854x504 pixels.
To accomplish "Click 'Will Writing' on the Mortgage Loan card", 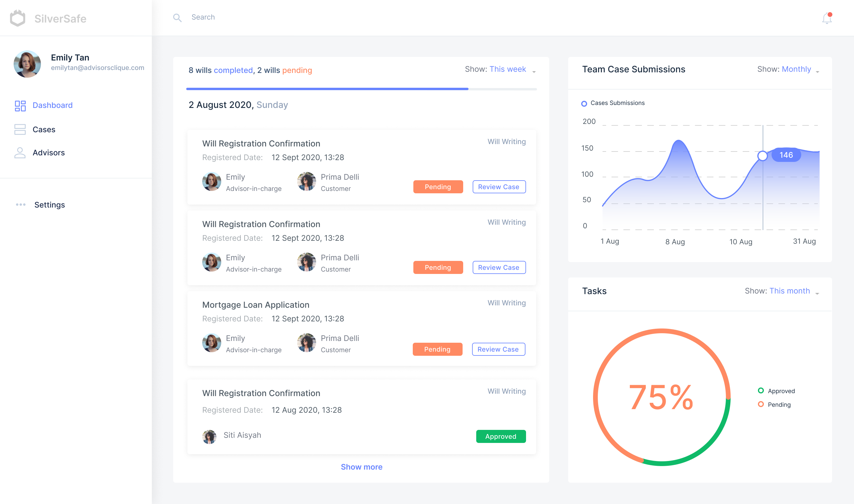I will (x=506, y=303).
